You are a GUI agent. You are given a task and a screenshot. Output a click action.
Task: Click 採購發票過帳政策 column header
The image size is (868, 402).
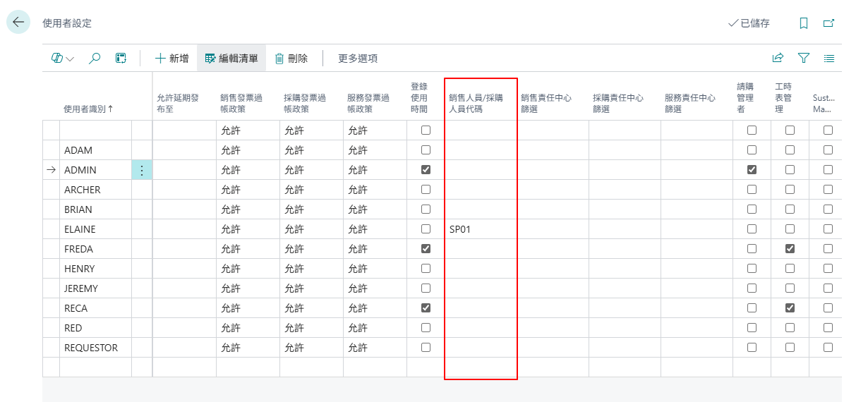tap(306, 104)
